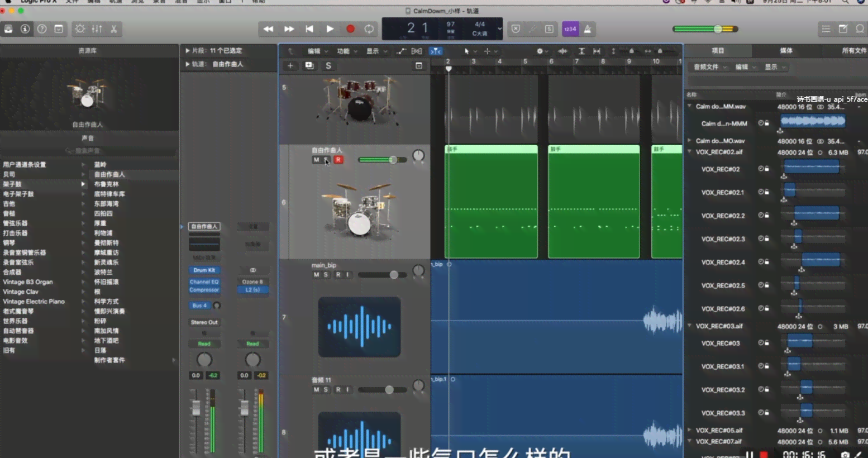Viewport: 868px width, 458px height.
Task: Open the Ozone 8 plugin
Action: 252,282
